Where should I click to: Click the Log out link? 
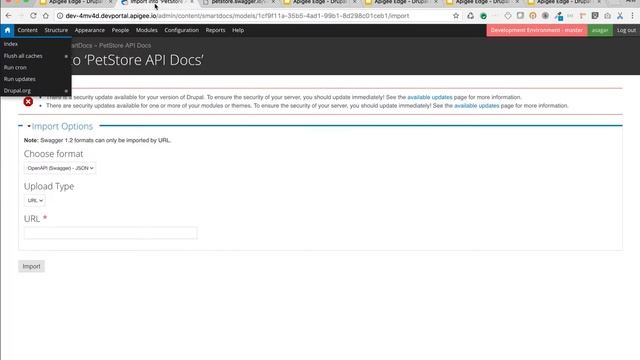point(626,30)
